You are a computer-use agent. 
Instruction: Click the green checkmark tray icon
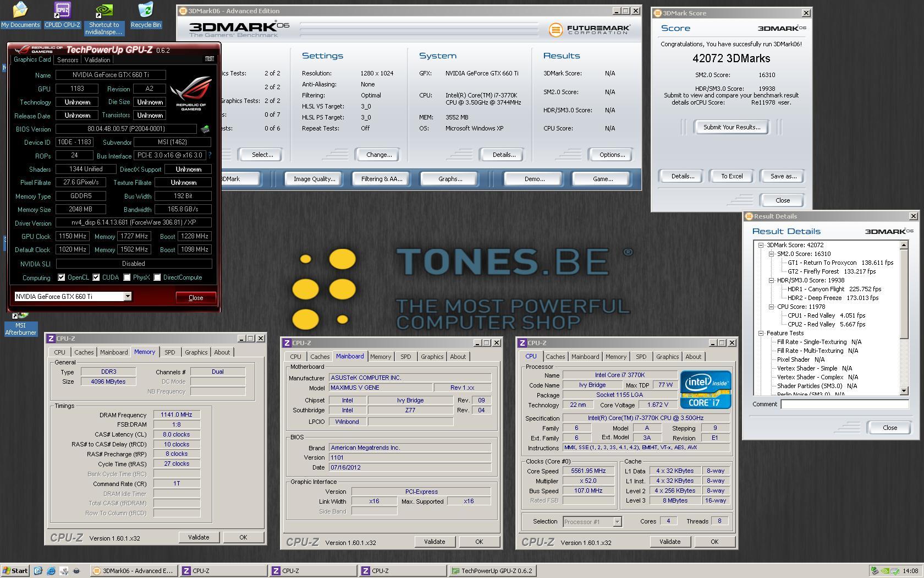pyautogui.click(x=895, y=571)
